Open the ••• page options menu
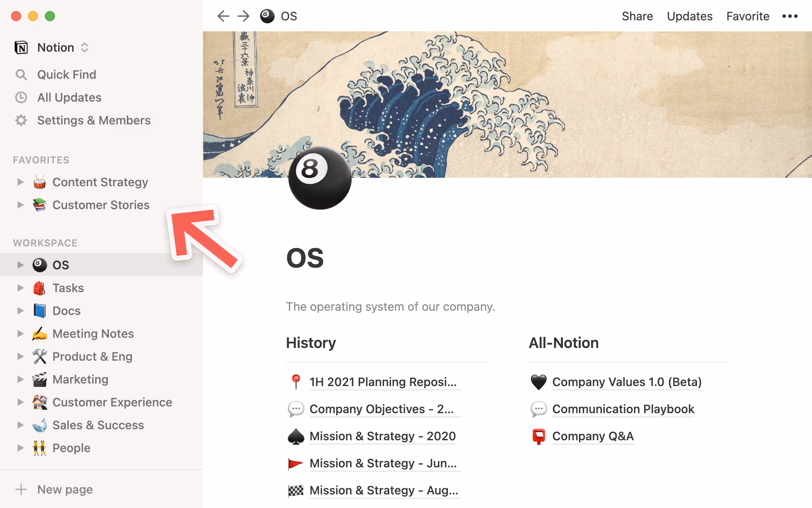 pos(790,16)
